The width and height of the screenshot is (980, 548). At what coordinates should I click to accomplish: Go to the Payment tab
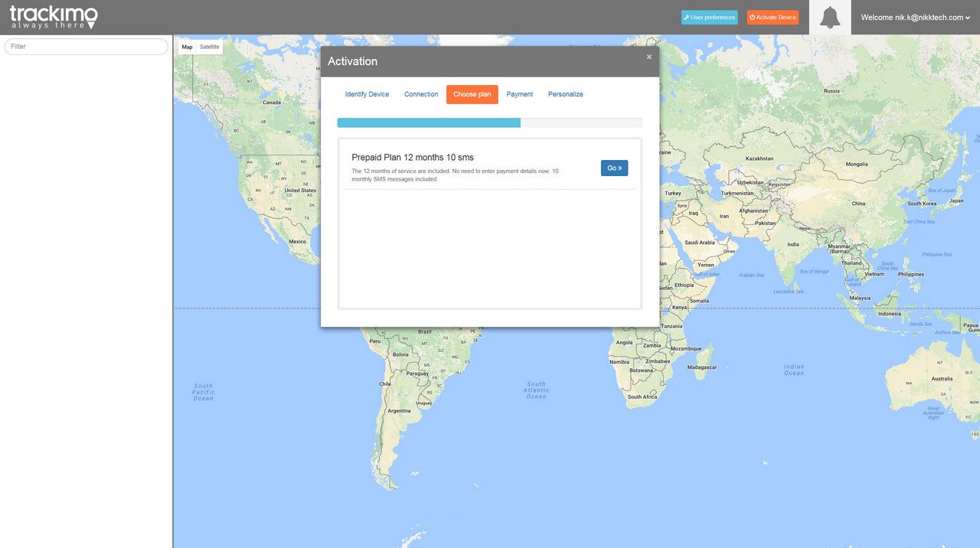click(x=520, y=94)
